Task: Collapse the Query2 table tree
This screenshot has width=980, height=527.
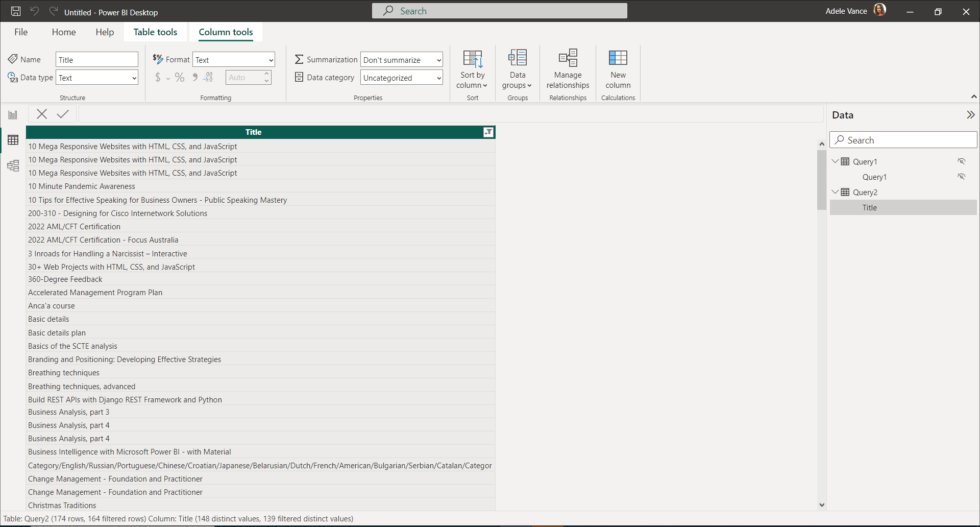Action: pos(835,192)
